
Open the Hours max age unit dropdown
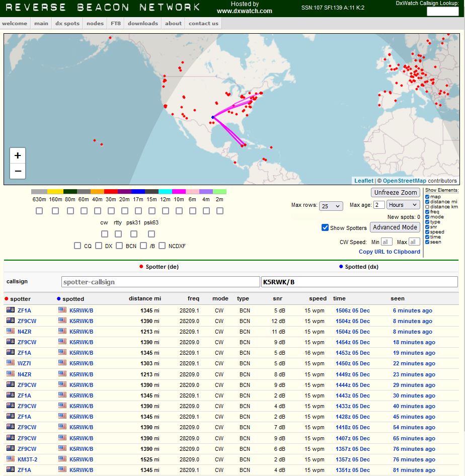click(403, 205)
